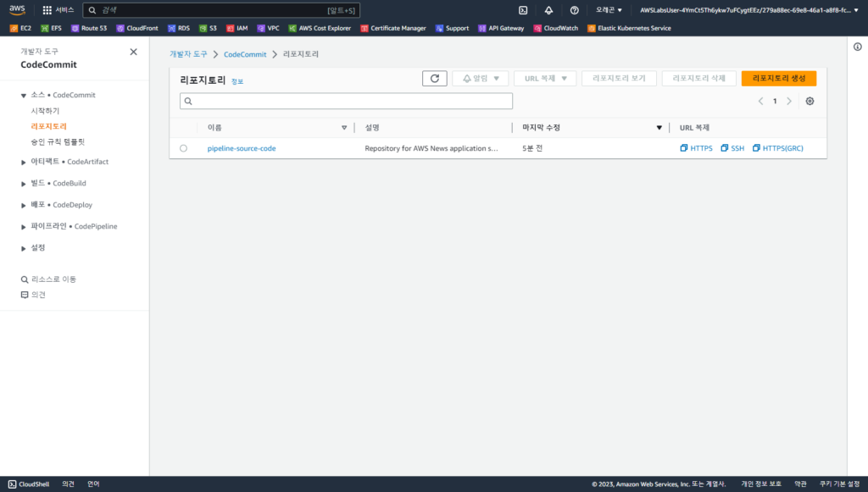Open CloudFront shortcut in favorites bar
The width and height of the screenshot is (868, 492).
[x=137, y=28]
